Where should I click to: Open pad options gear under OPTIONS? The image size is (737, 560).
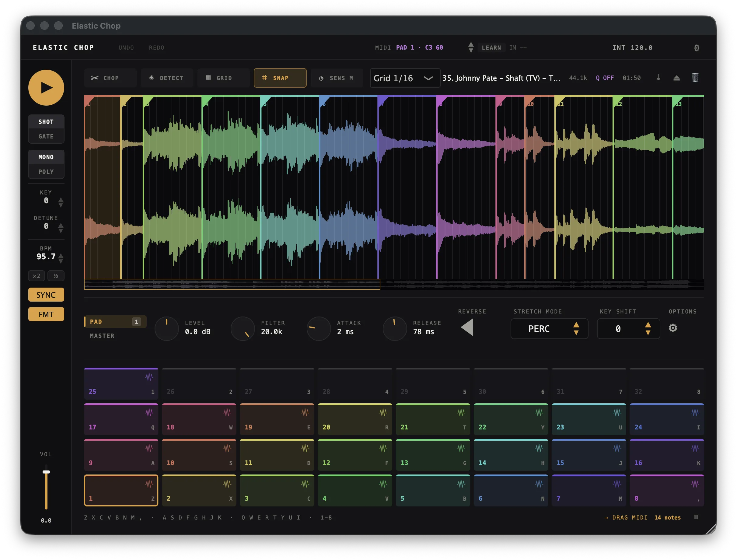click(x=673, y=328)
